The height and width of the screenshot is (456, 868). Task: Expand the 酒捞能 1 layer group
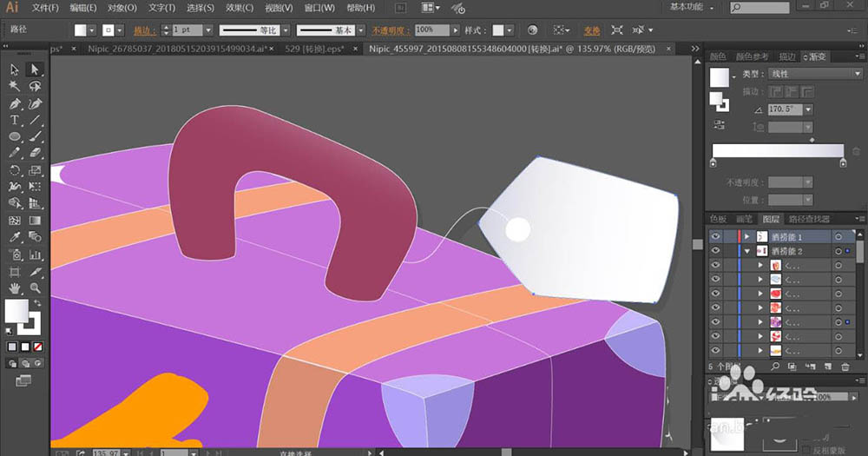pyautogui.click(x=746, y=236)
